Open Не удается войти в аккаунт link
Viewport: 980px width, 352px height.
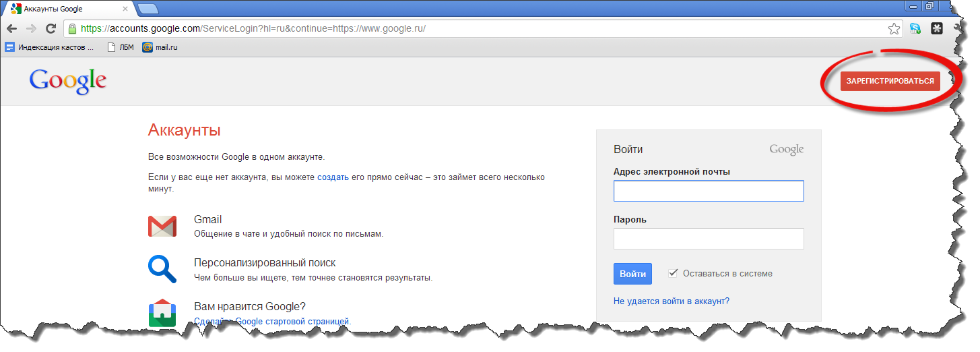pos(672,301)
